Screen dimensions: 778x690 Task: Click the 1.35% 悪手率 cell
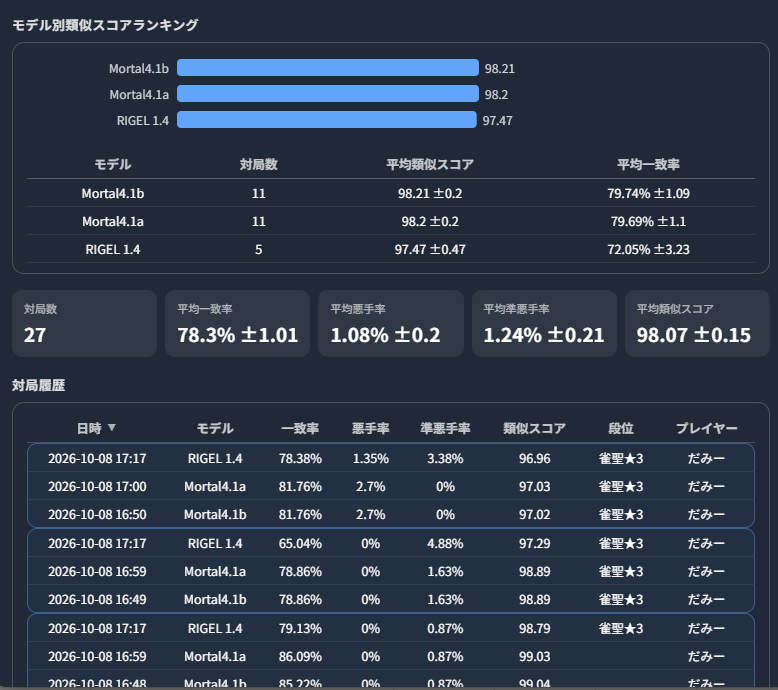(370, 458)
